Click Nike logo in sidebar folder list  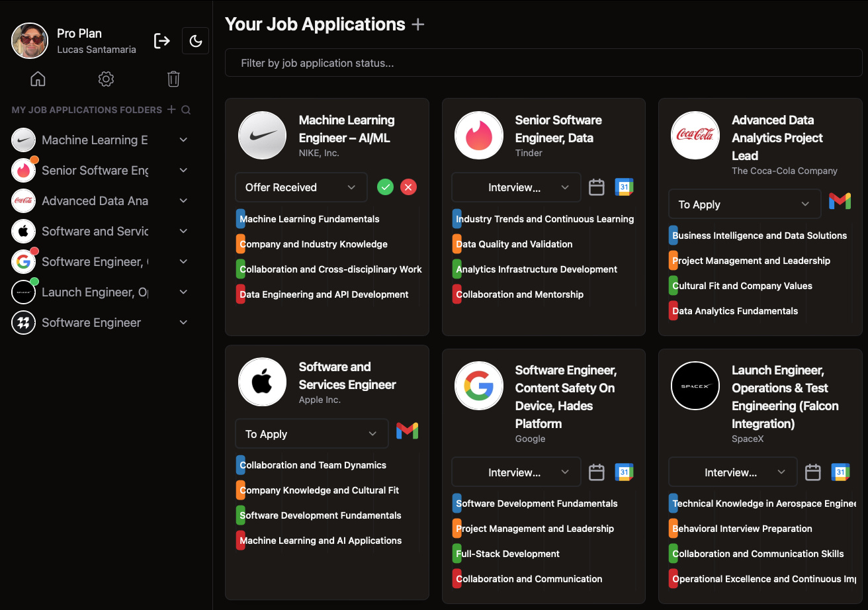24,140
